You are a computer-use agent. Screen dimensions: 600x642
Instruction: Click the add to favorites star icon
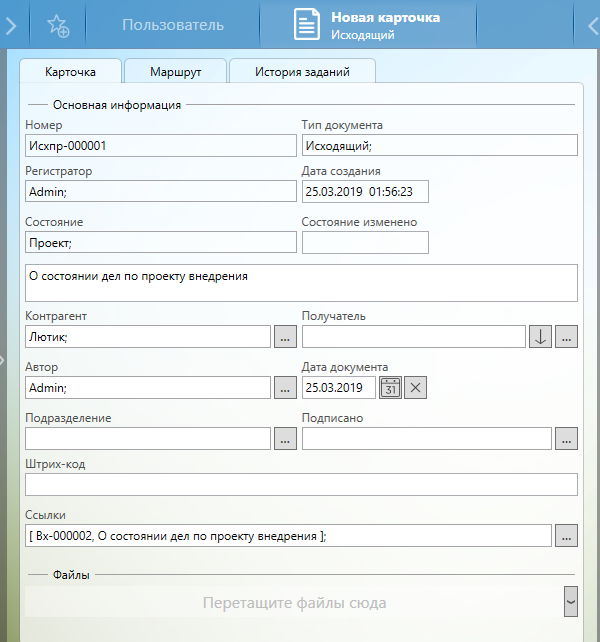(x=58, y=26)
